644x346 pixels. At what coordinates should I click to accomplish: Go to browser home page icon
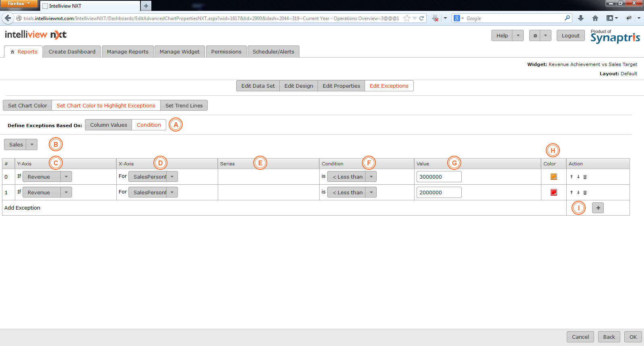tap(595, 18)
